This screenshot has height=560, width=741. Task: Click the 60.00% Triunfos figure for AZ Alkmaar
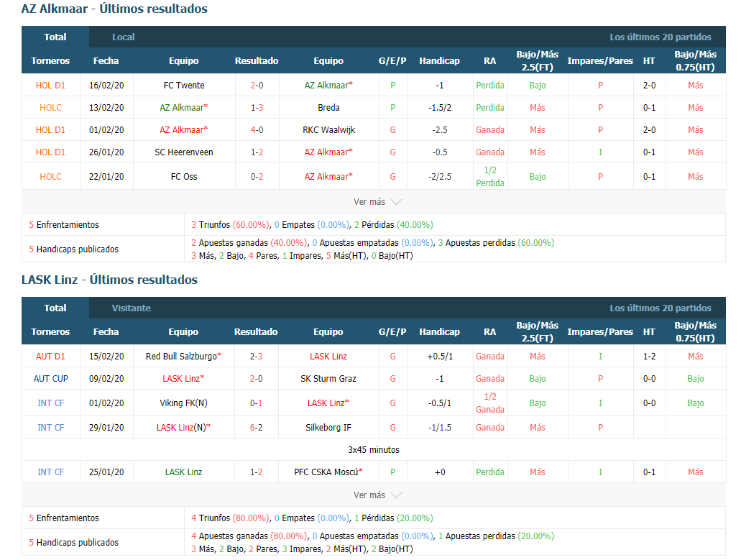251,224
